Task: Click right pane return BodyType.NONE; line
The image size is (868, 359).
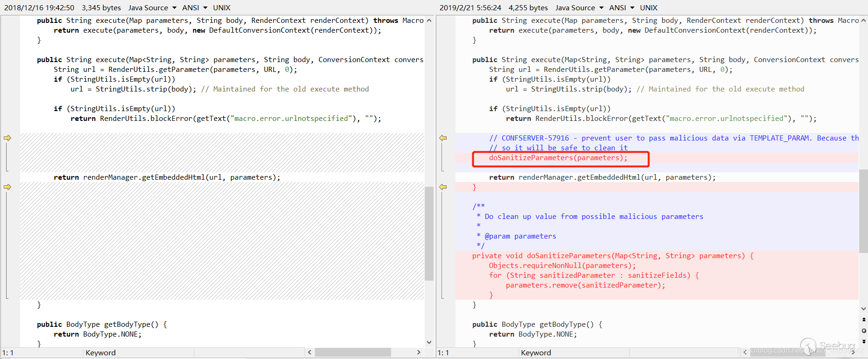Action: pos(533,334)
